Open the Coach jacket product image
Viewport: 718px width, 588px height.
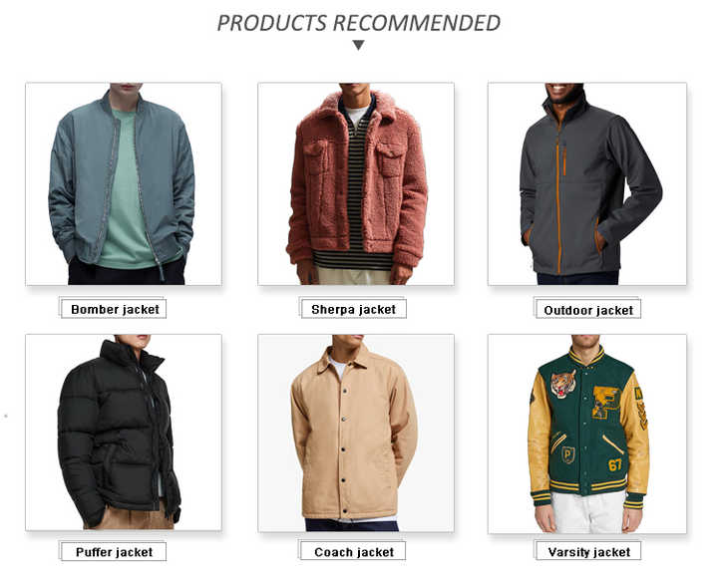(356, 433)
